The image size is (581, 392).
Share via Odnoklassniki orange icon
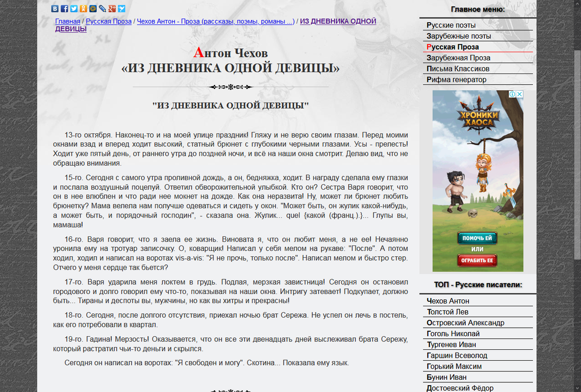(83, 8)
